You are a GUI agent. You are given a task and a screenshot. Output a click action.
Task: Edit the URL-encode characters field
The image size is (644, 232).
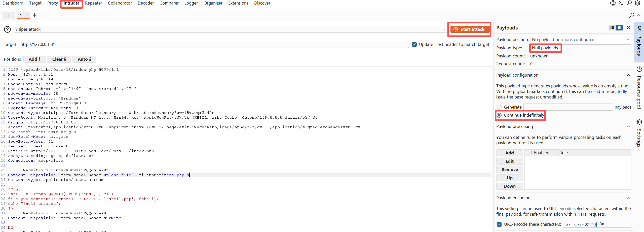pos(597,224)
